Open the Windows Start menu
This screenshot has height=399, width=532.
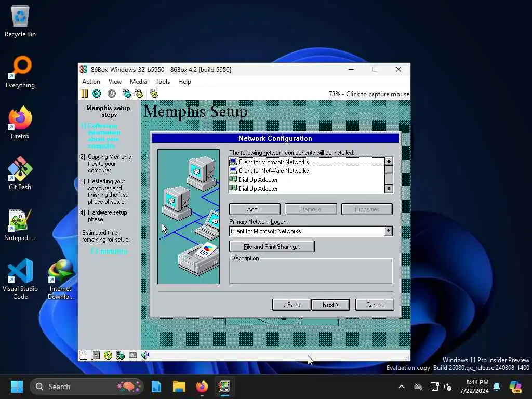point(17,387)
